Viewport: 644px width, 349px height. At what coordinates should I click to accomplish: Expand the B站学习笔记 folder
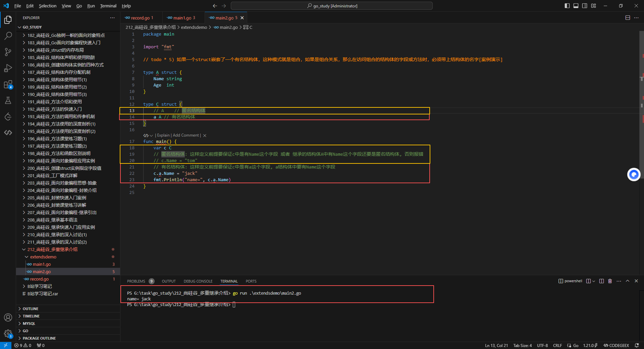68,286
